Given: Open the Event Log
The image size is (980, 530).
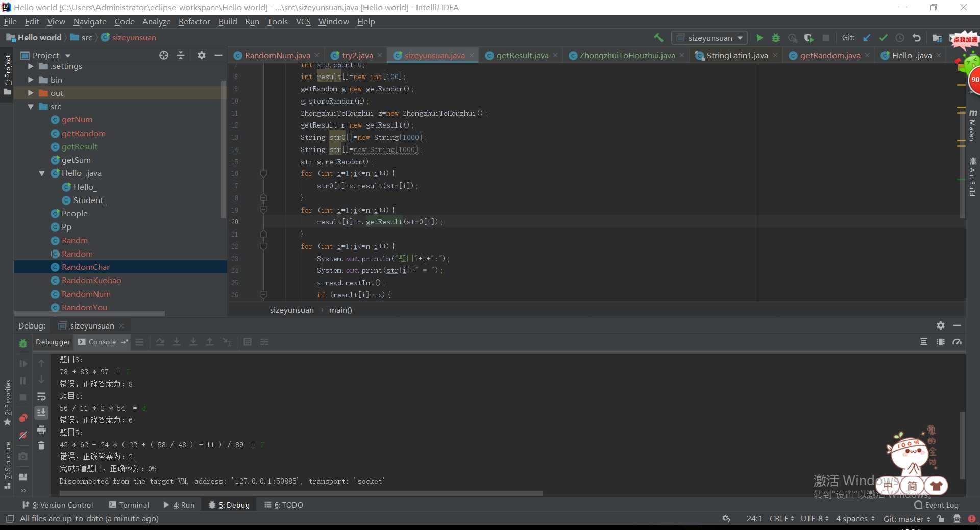Looking at the screenshot, I should point(937,505).
